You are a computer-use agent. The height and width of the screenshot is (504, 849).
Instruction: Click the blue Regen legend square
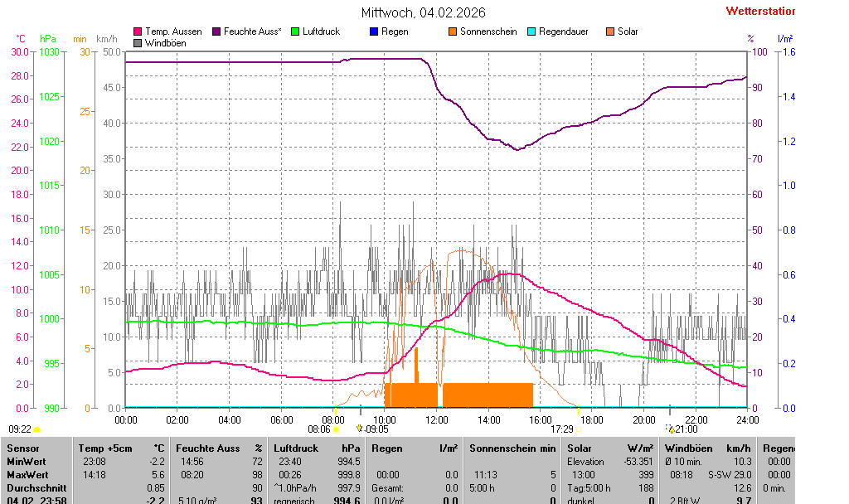374,31
